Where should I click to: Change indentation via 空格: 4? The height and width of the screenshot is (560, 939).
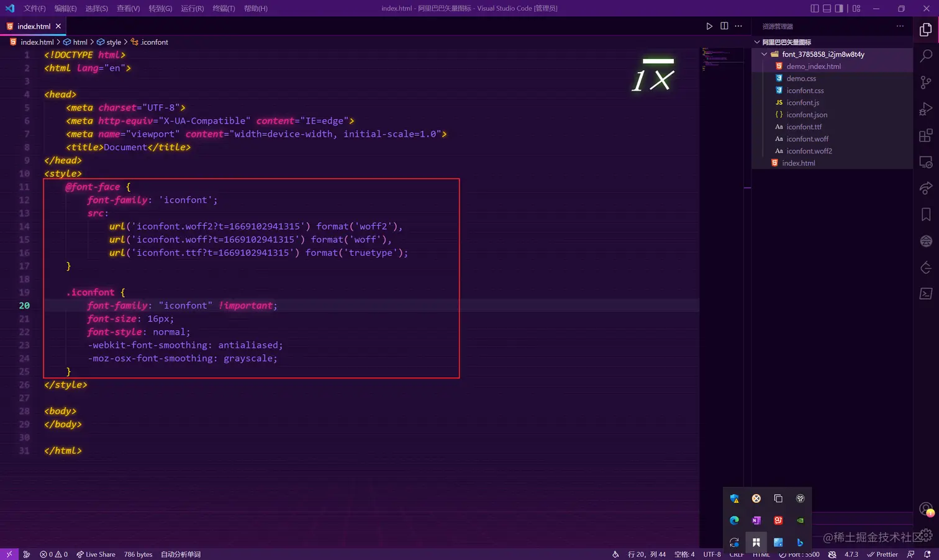684,554
